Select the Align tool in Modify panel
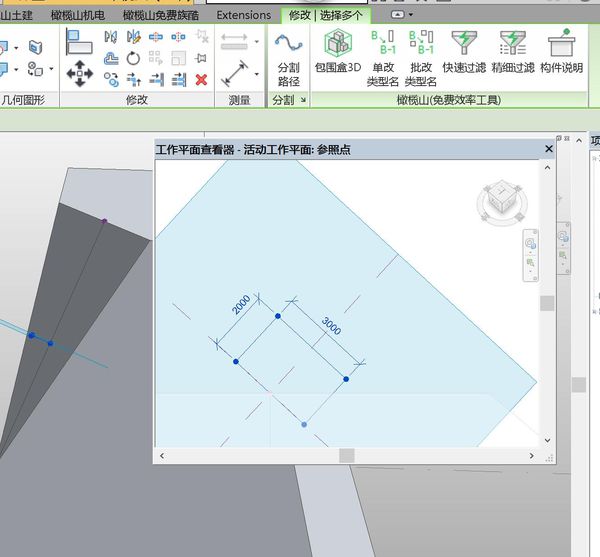This screenshot has width=600, height=557. coord(79,41)
